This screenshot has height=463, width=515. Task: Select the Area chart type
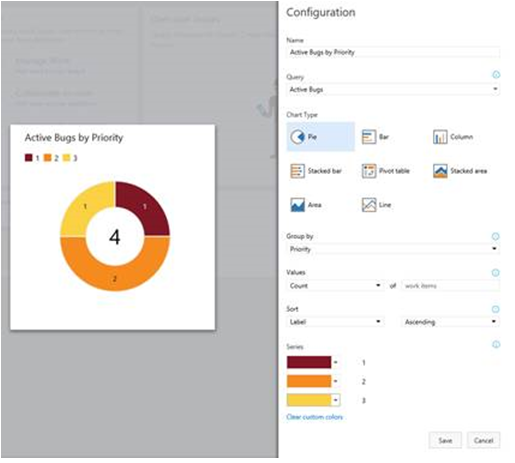point(306,205)
